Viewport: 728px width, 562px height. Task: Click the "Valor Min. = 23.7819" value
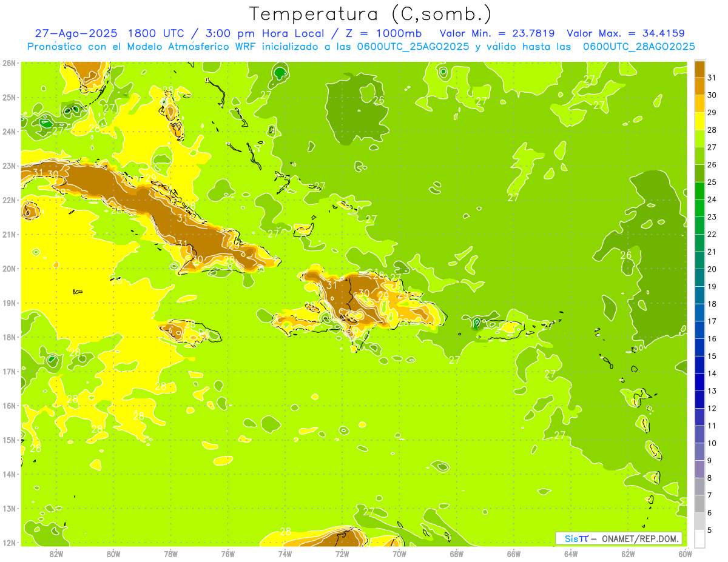click(497, 33)
